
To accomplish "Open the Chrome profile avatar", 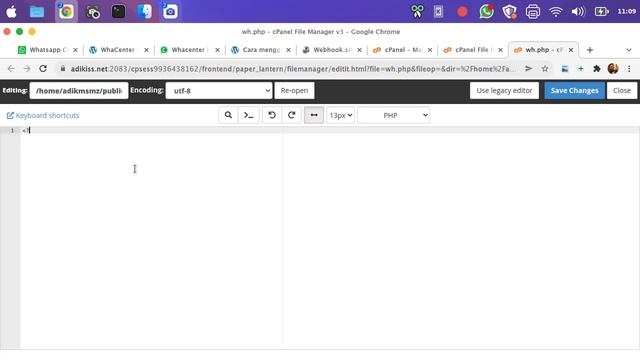I will tap(613, 69).
